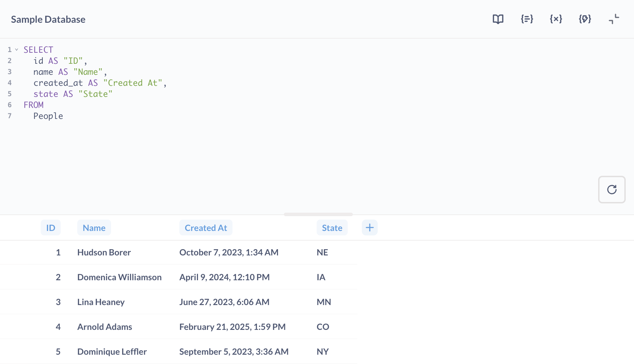Click the State column header

click(x=332, y=228)
